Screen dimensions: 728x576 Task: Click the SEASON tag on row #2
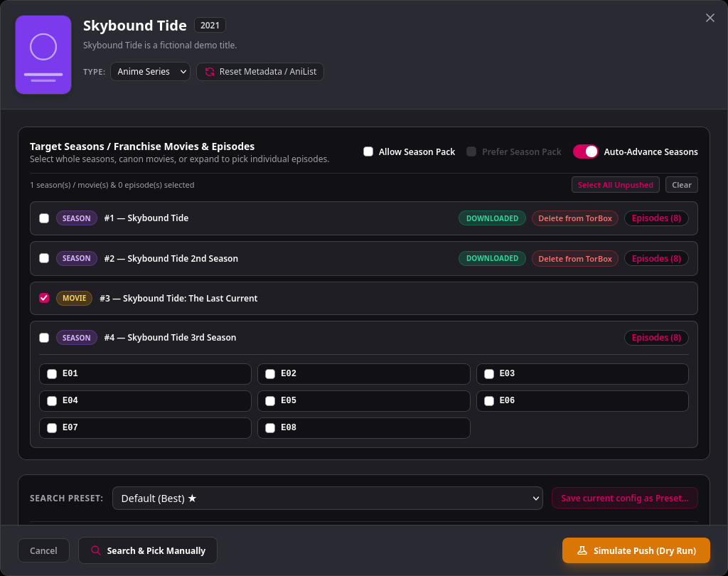pyautogui.click(x=77, y=258)
